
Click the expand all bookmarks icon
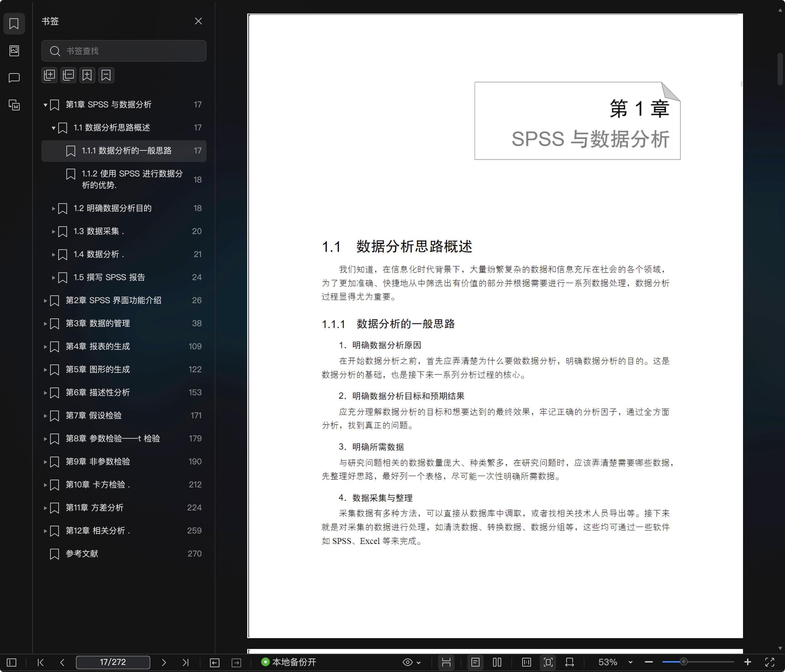click(49, 75)
